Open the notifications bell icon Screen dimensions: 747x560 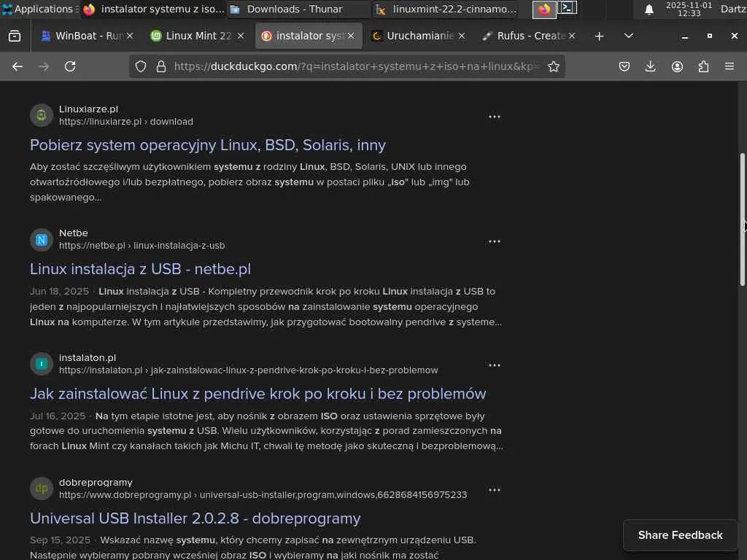649,9
